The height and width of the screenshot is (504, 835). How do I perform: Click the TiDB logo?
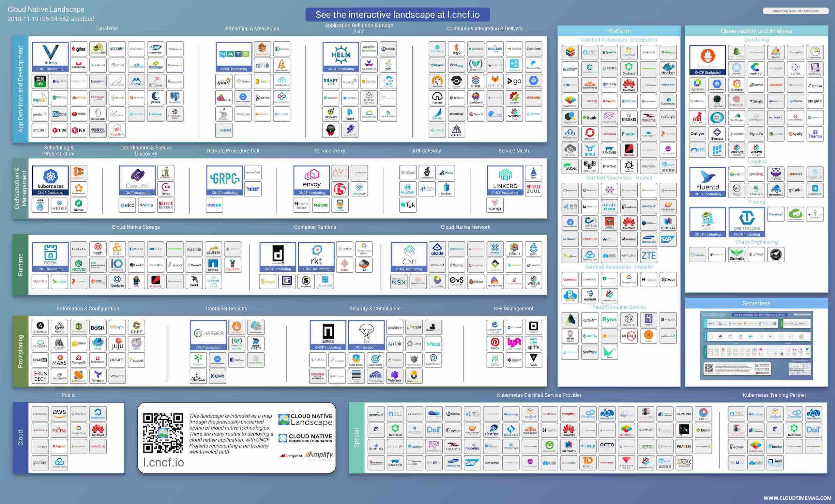(59, 130)
